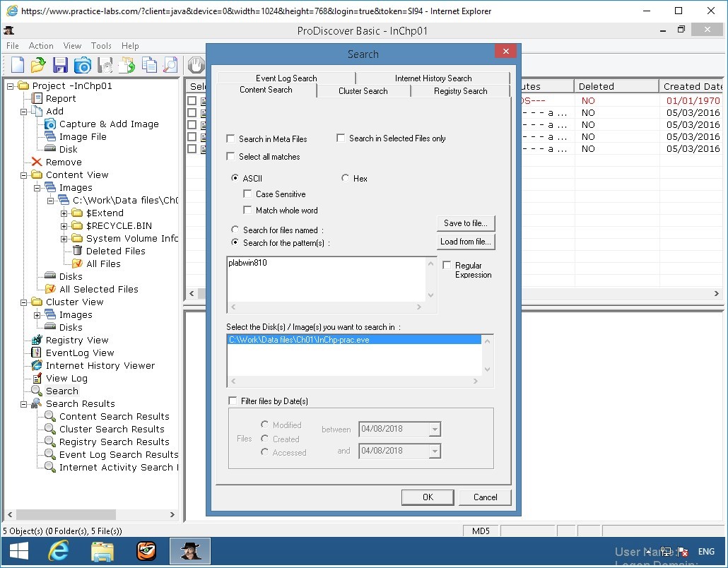Open EventLog View in the tree

[x=79, y=353]
